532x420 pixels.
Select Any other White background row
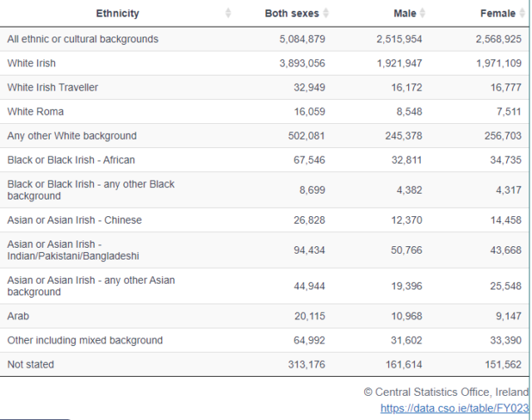[x=71, y=136]
